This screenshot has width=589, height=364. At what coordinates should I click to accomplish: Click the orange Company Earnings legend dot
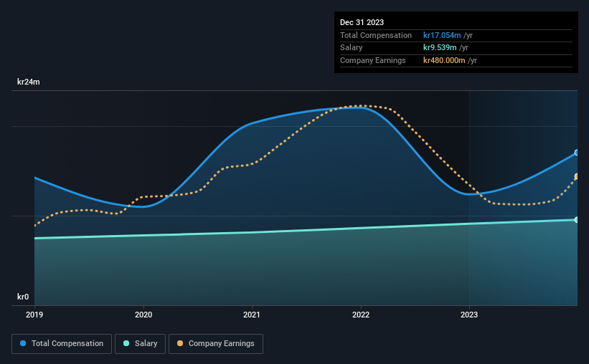click(180, 343)
